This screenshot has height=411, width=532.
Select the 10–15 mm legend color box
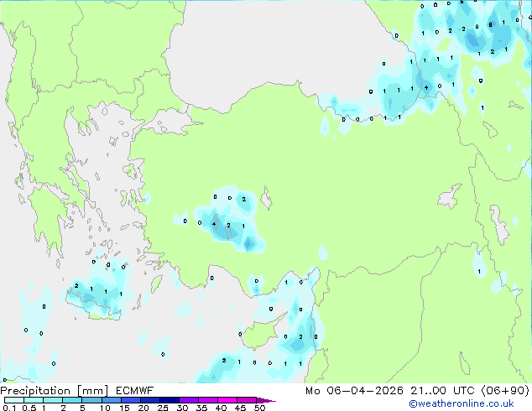[111, 400]
